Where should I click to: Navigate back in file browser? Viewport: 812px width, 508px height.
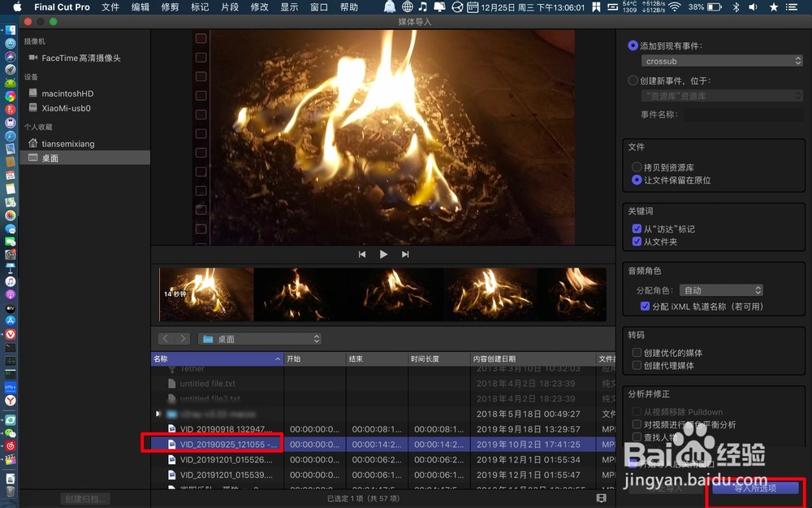tap(166, 338)
